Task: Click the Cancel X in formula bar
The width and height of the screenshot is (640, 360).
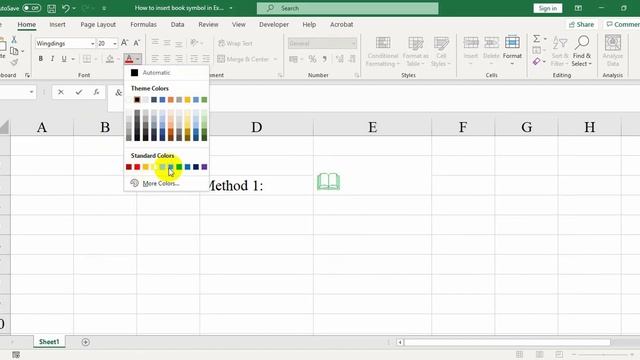Action: pyautogui.click(x=61, y=92)
